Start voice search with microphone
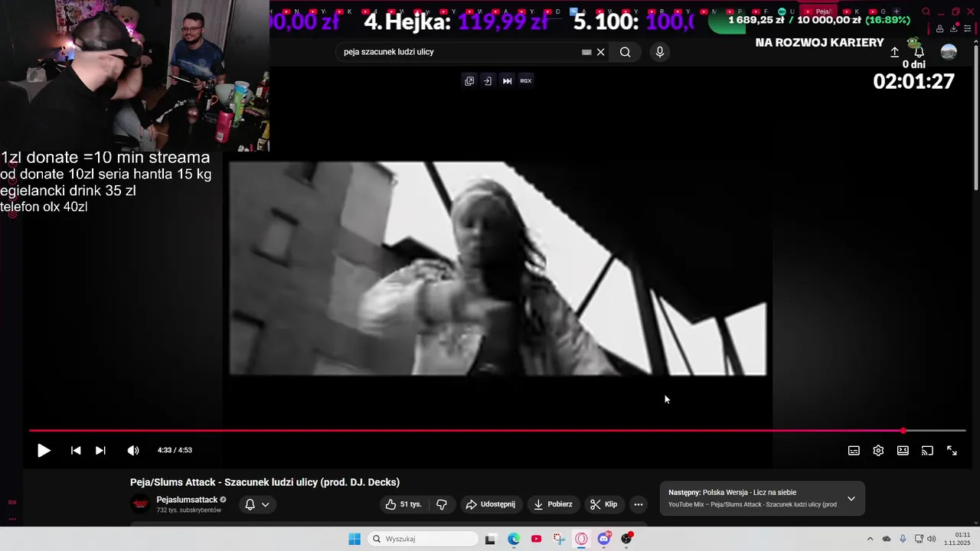Viewport: 980px width, 551px height. pyautogui.click(x=660, y=52)
